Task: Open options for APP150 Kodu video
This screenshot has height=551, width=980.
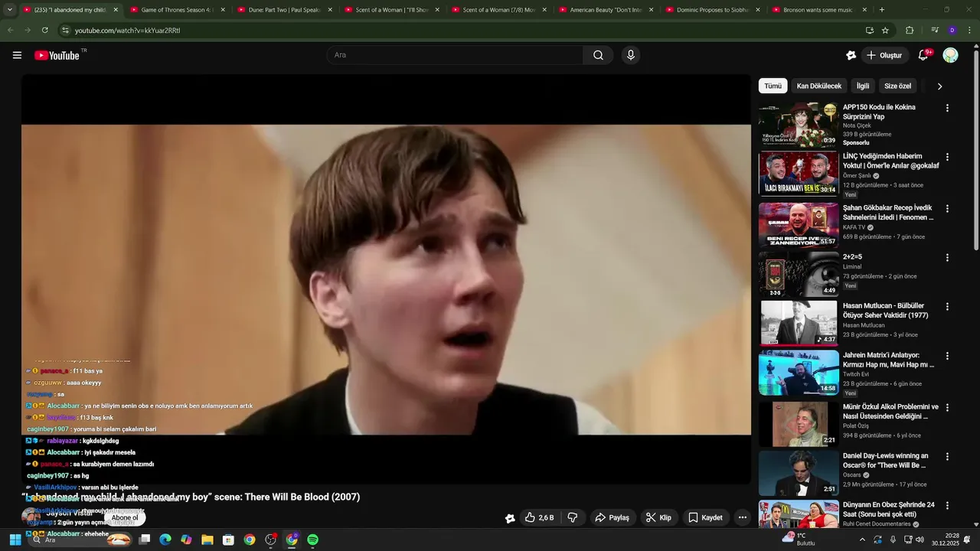Action: click(947, 108)
